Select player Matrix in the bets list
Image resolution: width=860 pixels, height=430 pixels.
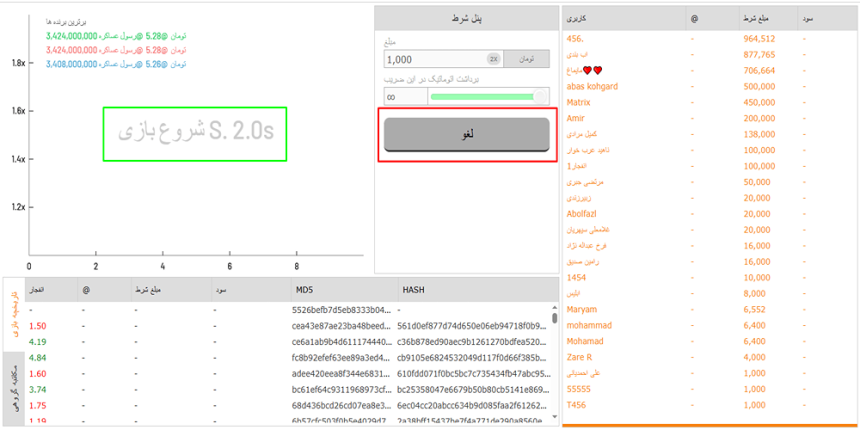pos(579,102)
